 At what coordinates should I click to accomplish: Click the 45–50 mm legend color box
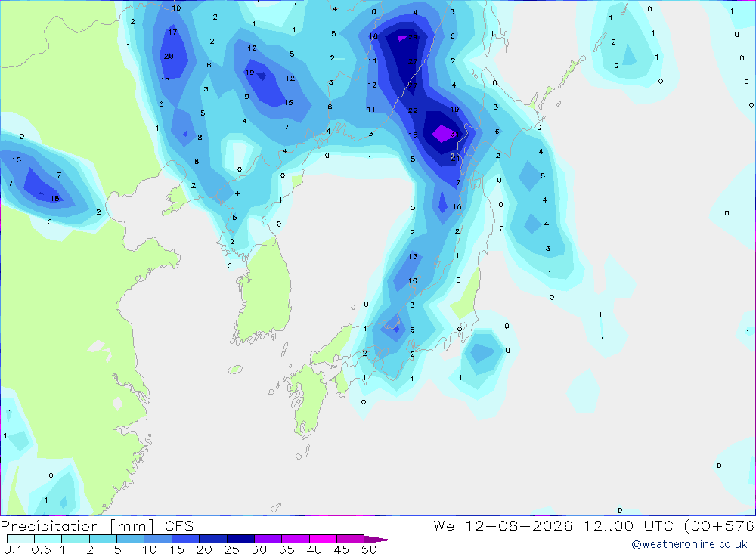coord(351,539)
